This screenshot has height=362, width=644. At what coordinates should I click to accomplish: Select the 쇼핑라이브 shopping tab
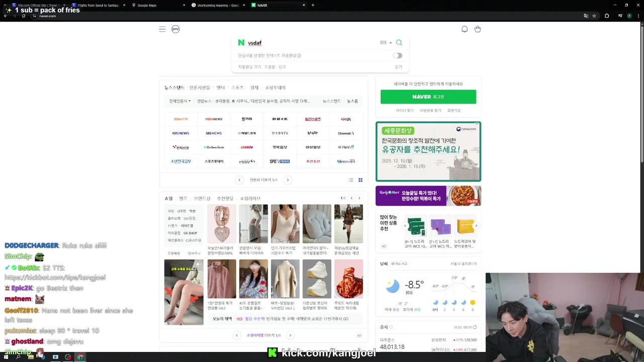click(x=251, y=199)
